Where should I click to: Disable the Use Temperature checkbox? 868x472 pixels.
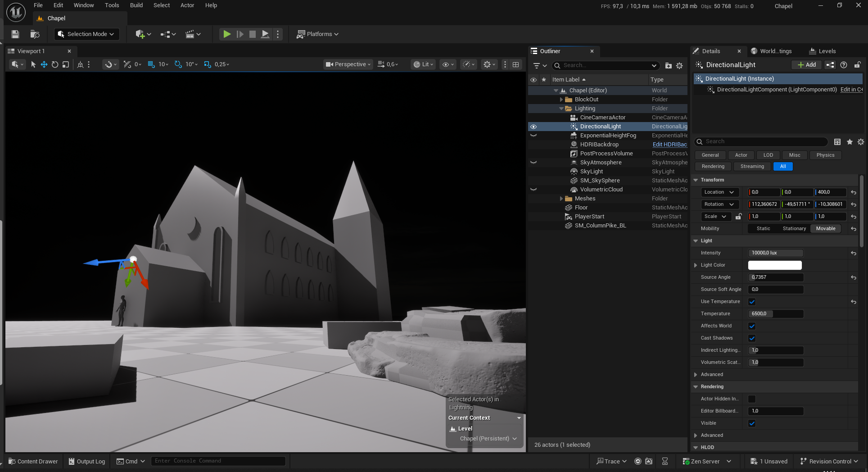752,302
